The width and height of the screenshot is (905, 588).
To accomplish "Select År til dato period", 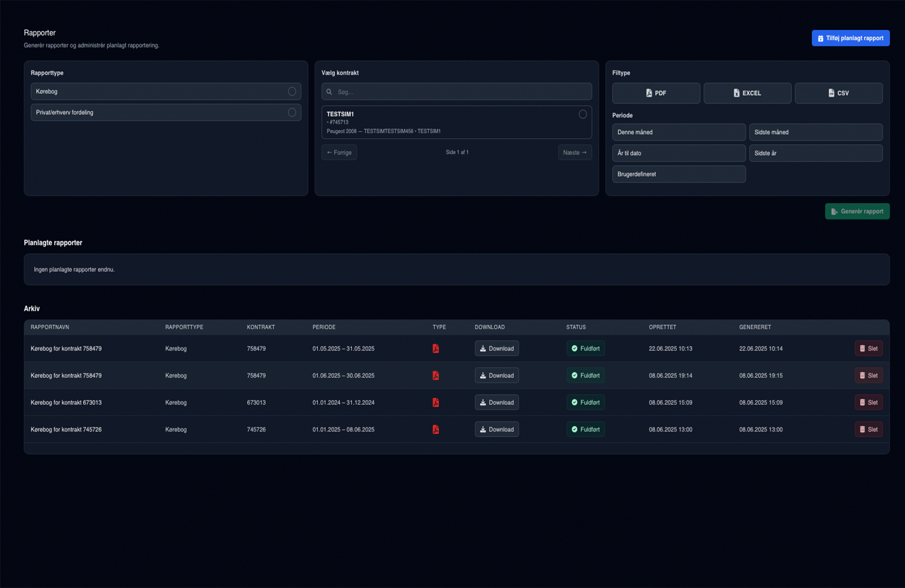I will 678,153.
